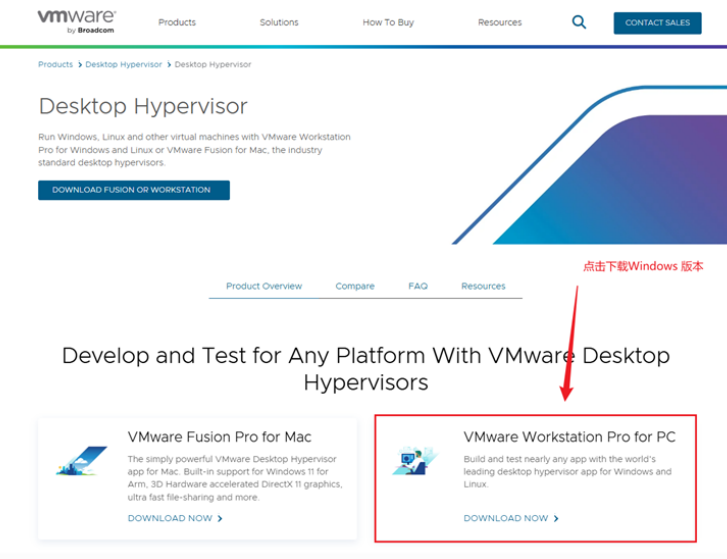The width and height of the screenshot is (727, 559).
Task: Open the search magnifier icon
Action: tap(579, 22)
